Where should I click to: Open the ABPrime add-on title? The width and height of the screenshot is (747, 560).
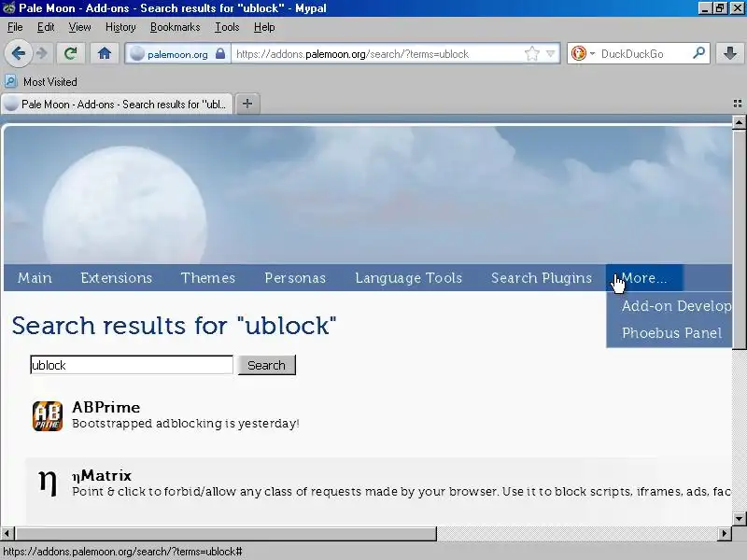tap(106, 407)
